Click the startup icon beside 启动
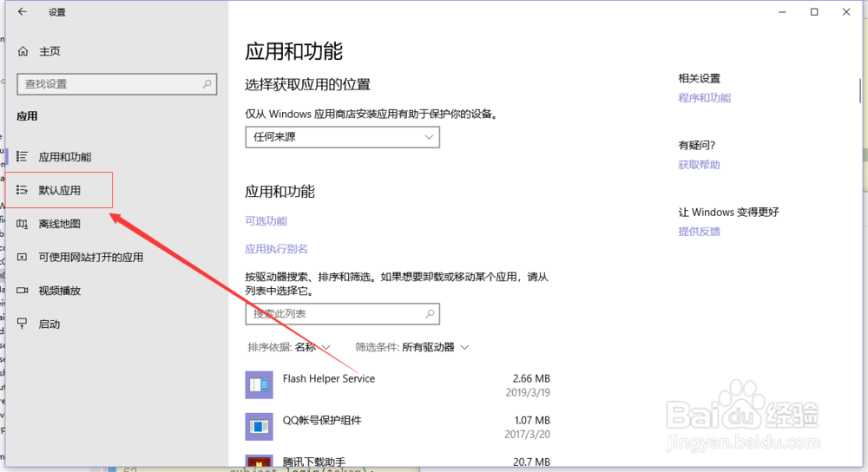 pyautogui.click(x=23, y=324)
